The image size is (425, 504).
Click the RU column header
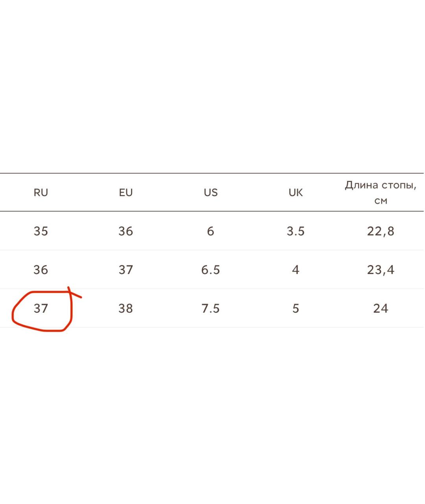[x=41, y=193]
